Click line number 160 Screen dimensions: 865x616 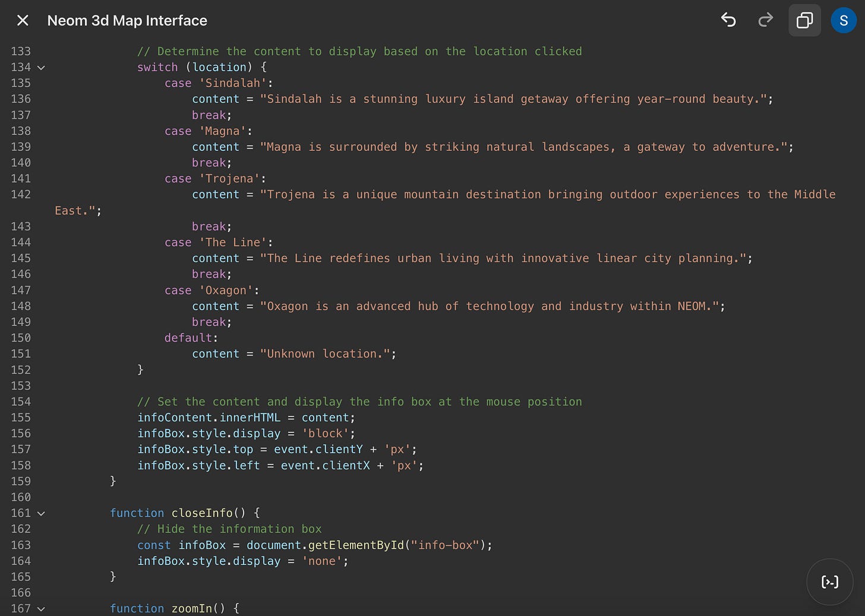21,497
